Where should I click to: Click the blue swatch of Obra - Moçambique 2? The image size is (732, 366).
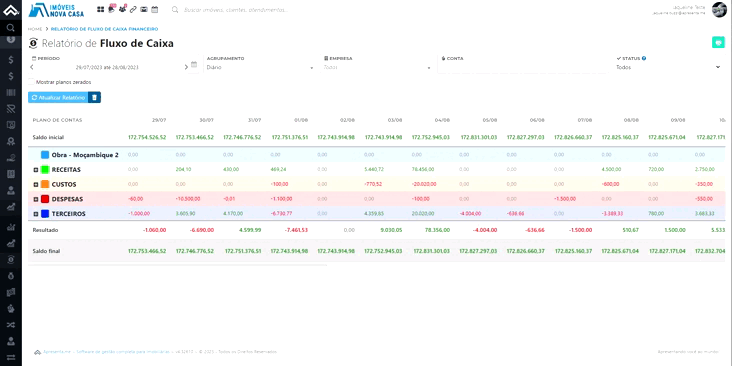pyautogui.click(x=45, y=155)
